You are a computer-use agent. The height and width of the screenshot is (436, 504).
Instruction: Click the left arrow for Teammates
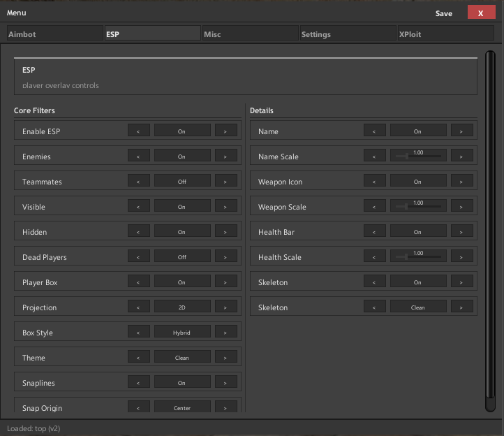click(x=138, y=180)
